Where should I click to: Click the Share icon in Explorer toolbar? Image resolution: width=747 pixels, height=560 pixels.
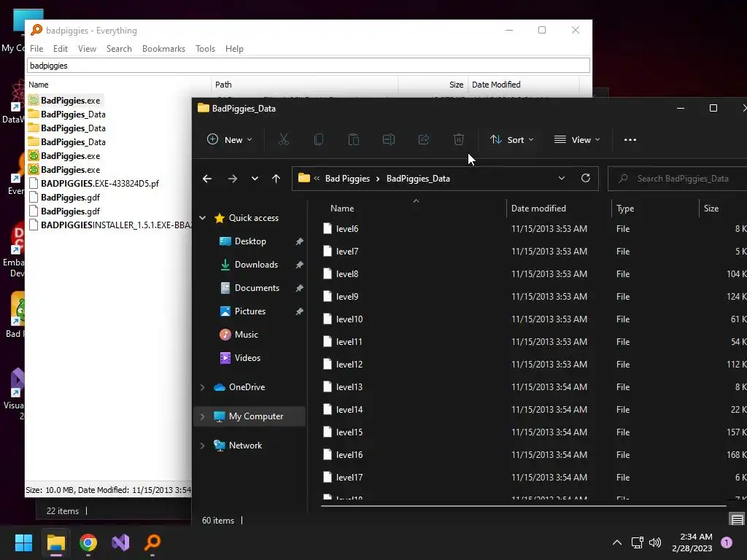tap(424, 139)
